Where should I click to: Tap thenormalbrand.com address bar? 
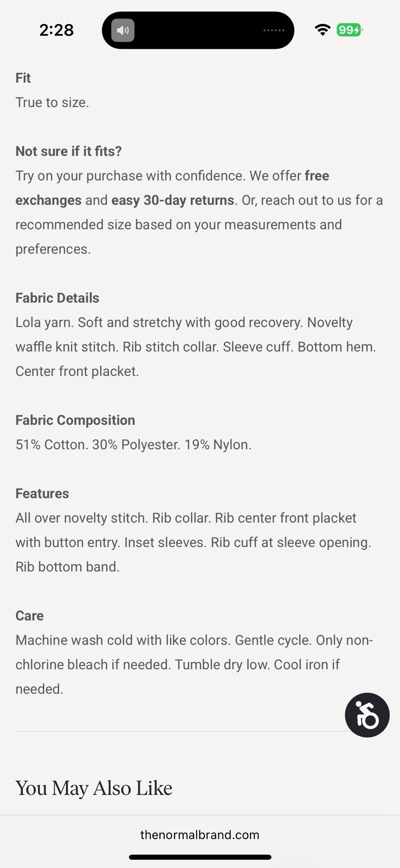click(x=199, y=835)
